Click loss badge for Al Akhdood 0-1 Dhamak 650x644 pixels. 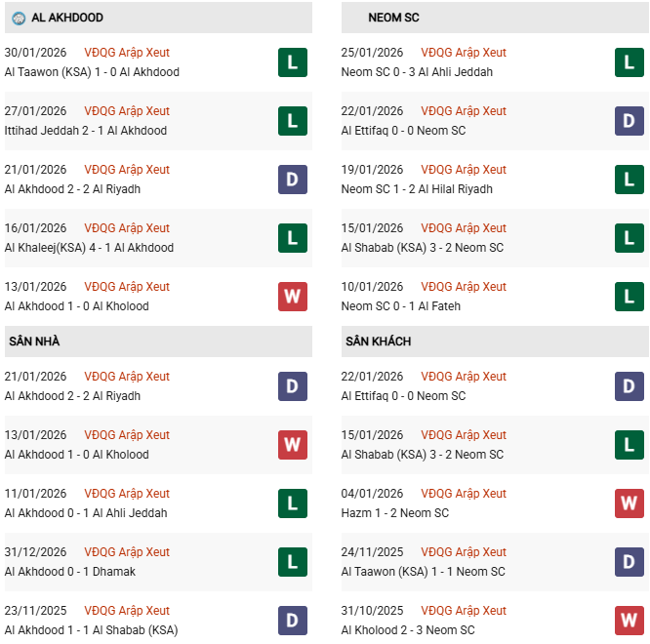tap(292, 562)
